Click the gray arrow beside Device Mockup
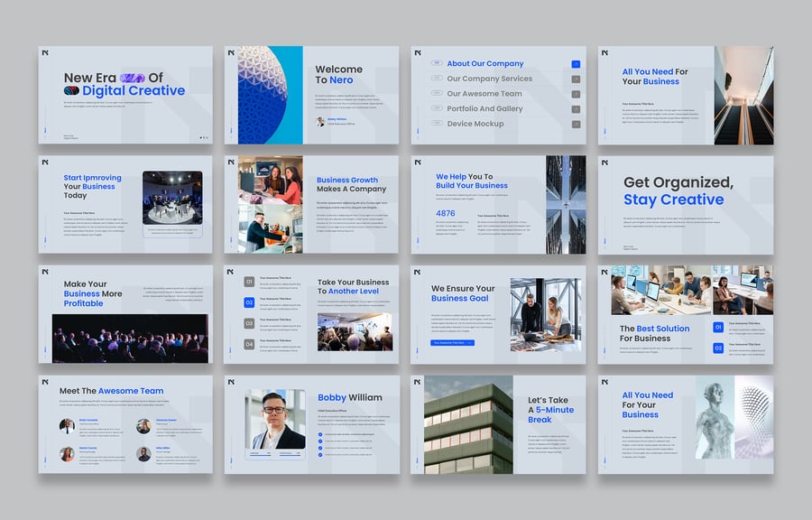Image resolution: width=812 pixels, height=520 pixels. point(576,124)
